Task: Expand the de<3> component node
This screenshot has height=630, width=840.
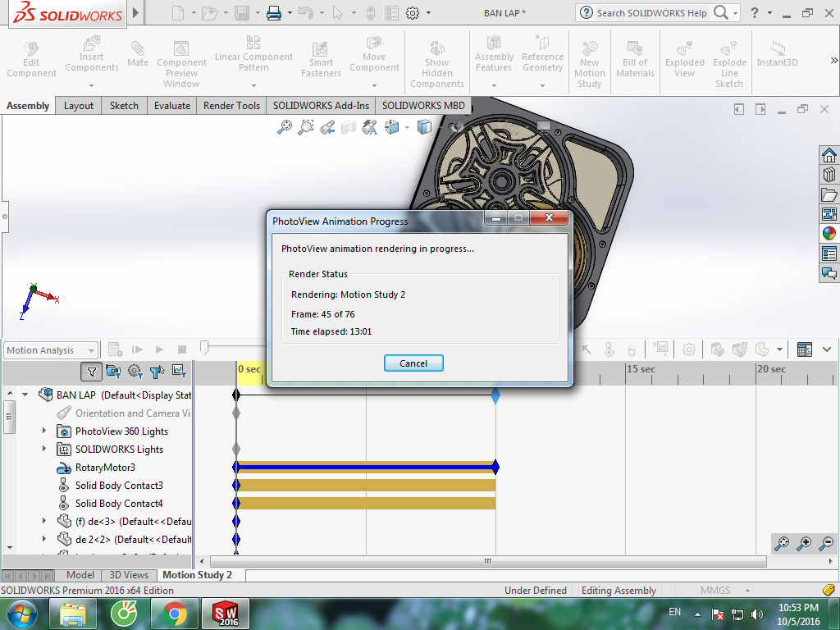Action: pyautogui.click(x=44, y=520)
